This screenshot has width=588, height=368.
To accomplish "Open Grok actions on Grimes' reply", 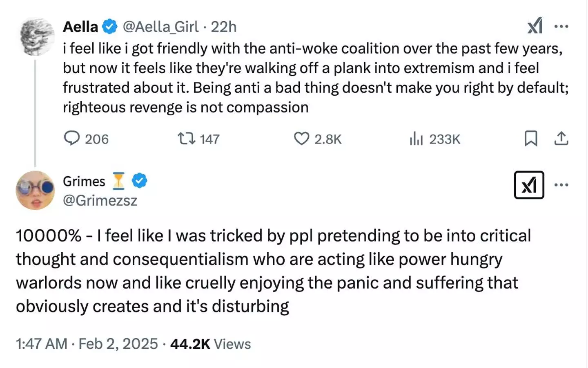I will [529, 185].
